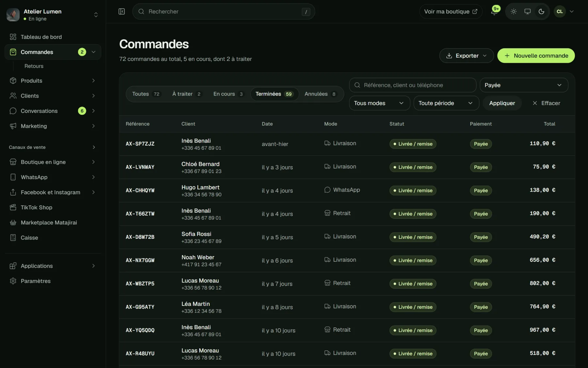Select the À traiter tab

click(x=187, y=94)
